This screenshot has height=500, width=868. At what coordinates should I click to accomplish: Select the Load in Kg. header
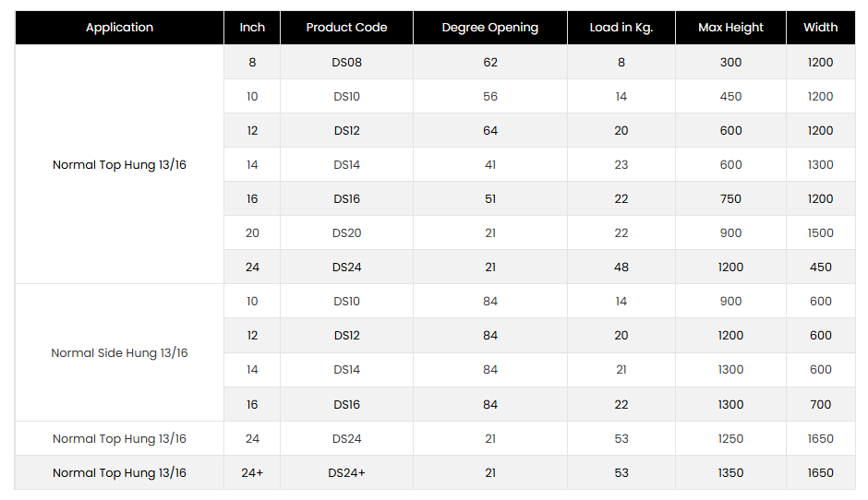[621, 28]
